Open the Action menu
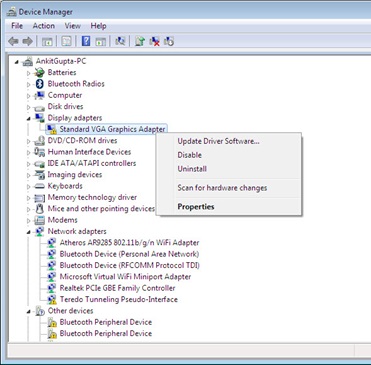The width and height of the screenshot is (371, 365). click(44, 26)
